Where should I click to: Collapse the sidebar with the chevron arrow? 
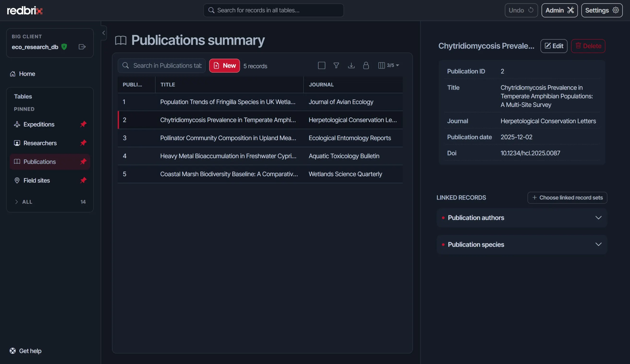pos(104,33)
